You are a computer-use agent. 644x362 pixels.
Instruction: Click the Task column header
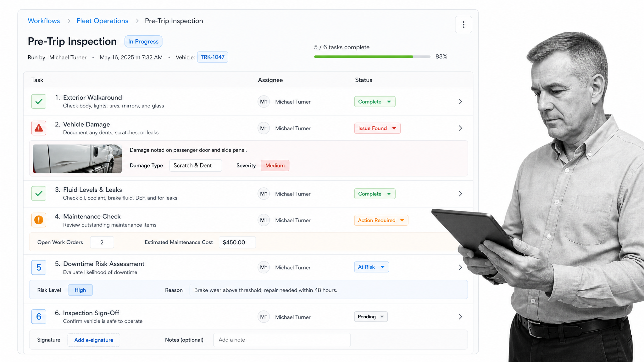pos(37,80)
